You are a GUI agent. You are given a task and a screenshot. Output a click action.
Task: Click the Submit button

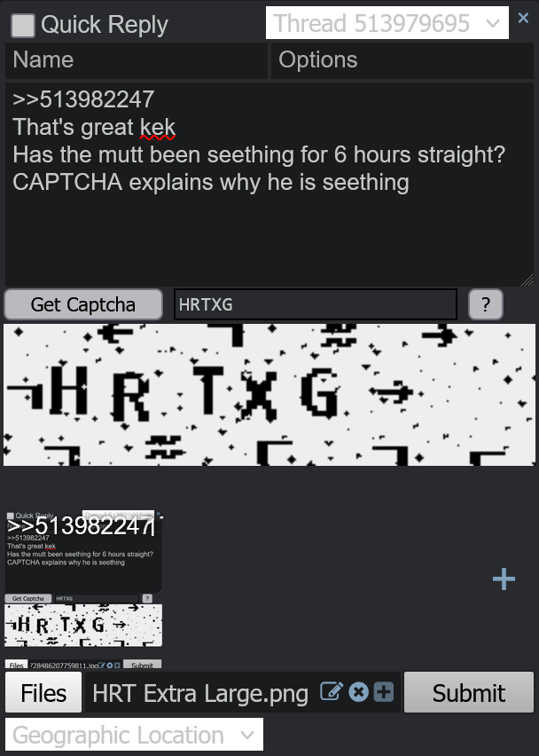tap(469, 692)
